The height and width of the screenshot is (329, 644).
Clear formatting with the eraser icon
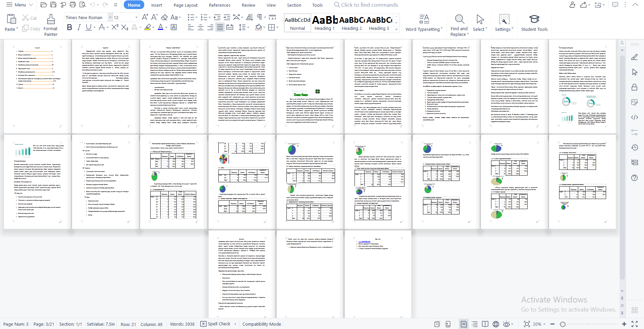pyautogui.click(x=164, y=17)
